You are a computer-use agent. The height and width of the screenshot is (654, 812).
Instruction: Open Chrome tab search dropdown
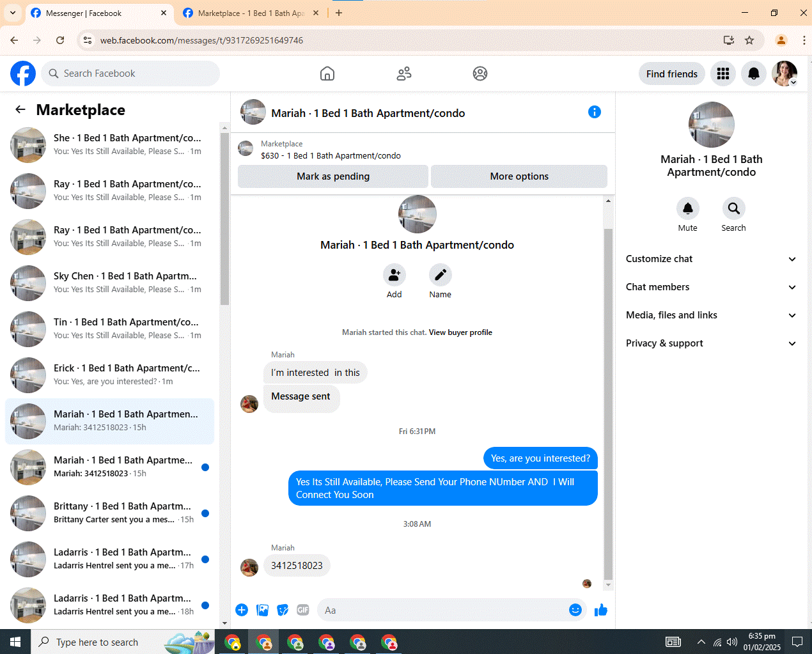coord(13,13)
